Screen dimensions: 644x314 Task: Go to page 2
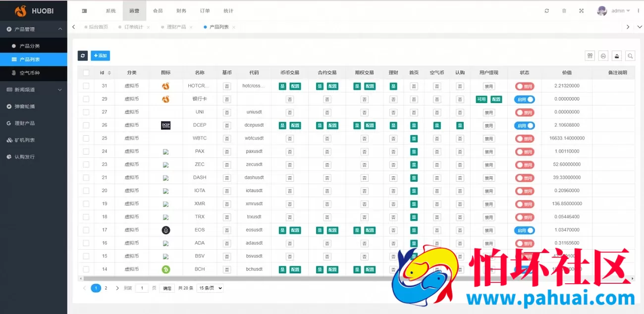click(x=106, y=288)
